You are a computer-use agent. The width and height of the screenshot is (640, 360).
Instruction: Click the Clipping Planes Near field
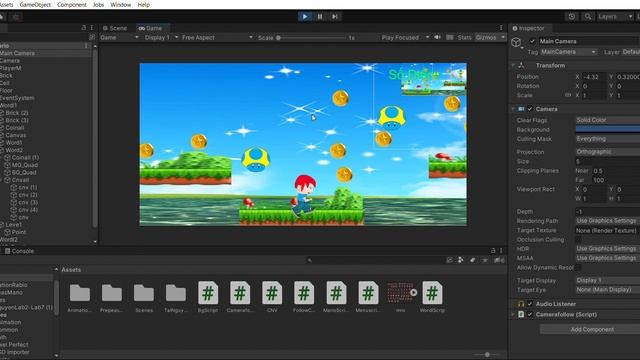point(616,171)
